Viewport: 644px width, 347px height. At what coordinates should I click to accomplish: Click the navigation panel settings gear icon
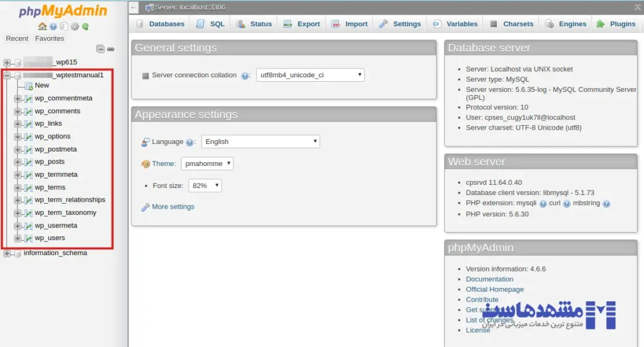tap(74, 26)
